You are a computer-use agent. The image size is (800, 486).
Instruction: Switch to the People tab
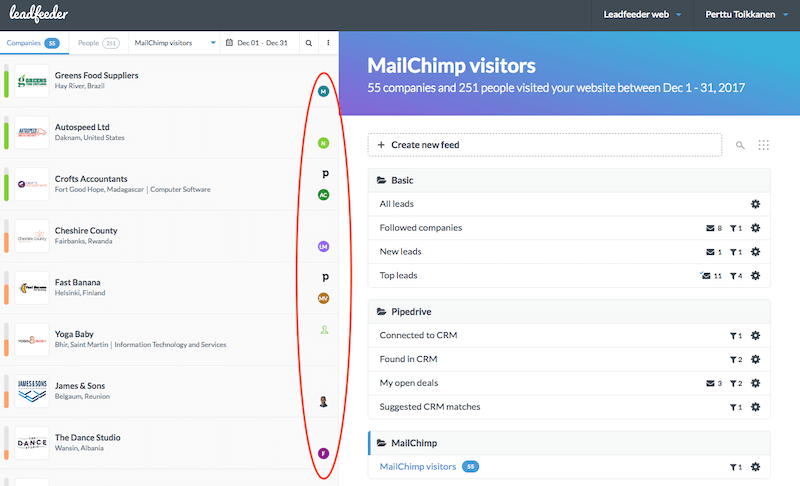98,43
